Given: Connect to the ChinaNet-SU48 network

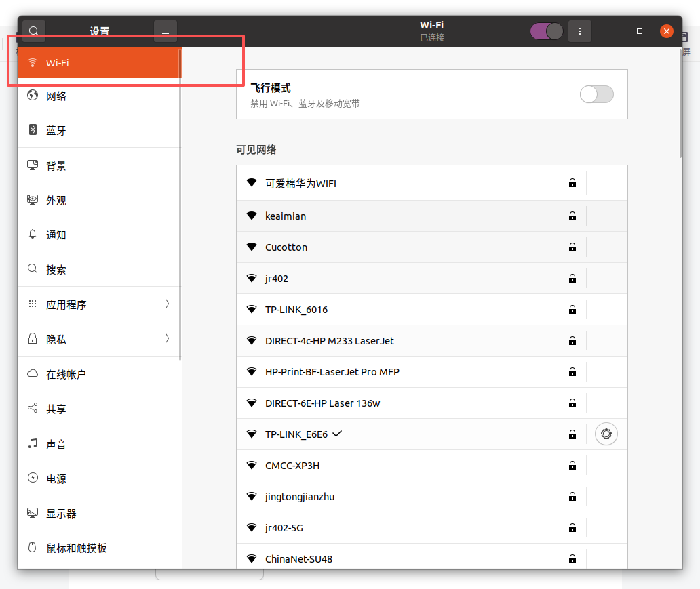Looking at the screenshot, I should [x=431, y=557].
